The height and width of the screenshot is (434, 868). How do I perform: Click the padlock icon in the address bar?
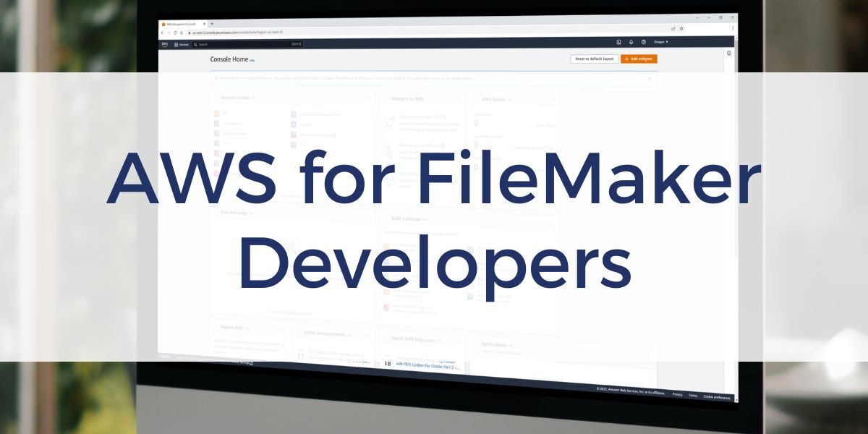[190, 32]
